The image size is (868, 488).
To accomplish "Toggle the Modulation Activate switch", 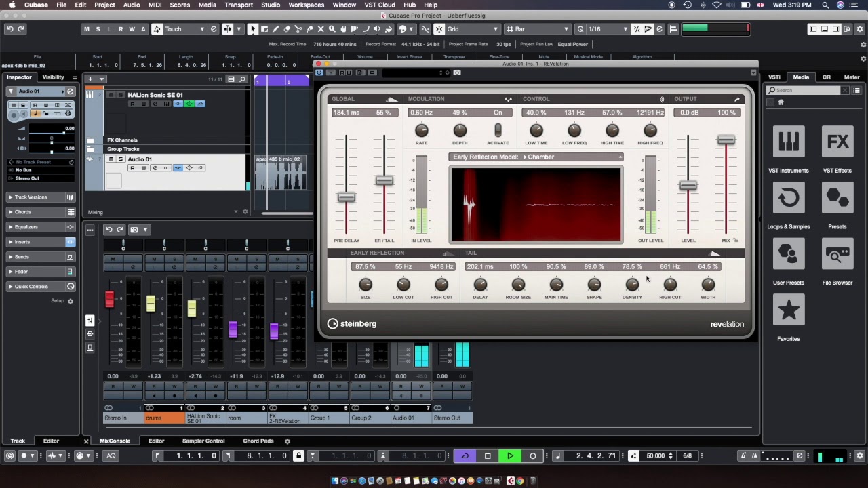I will [498, 130].
